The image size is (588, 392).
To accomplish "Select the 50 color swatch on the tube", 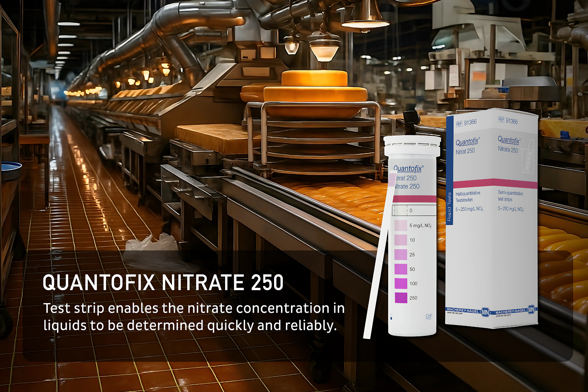I will (400, 269).
